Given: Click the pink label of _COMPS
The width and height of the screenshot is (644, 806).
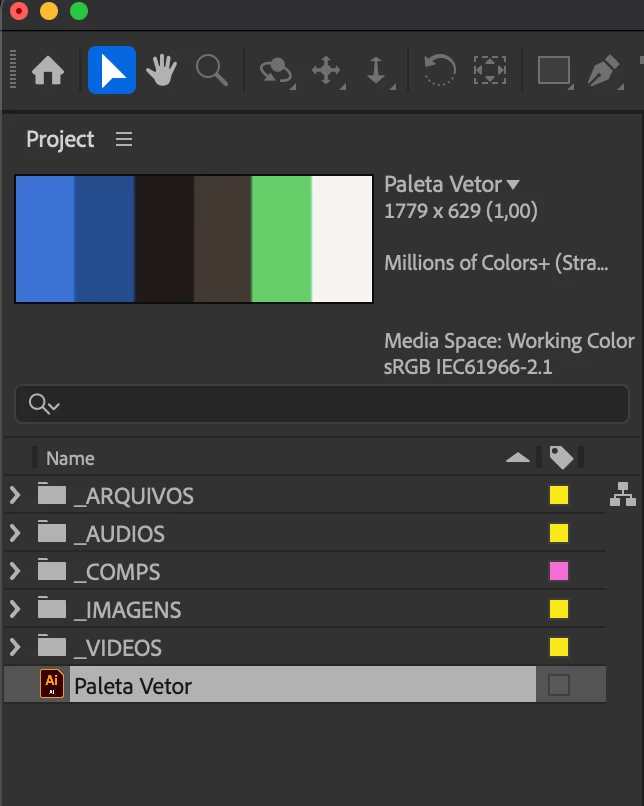Looking at the screenshot, I should (x=559, y=571).
